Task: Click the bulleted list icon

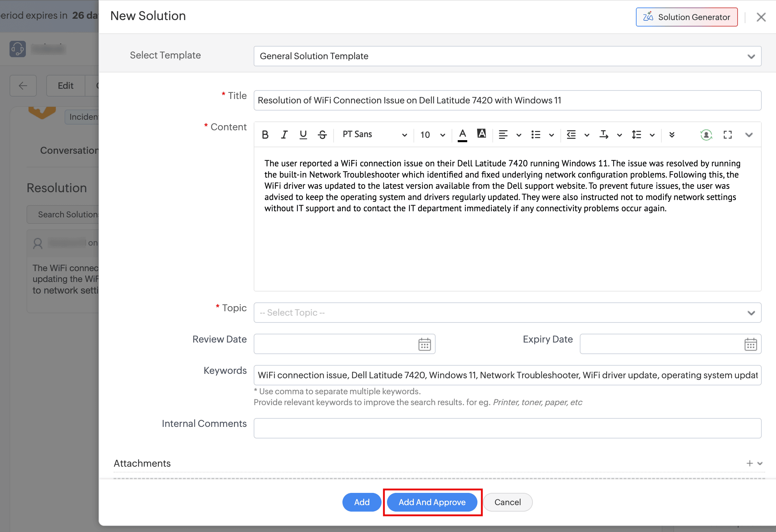Action: [x=536, y=135]
